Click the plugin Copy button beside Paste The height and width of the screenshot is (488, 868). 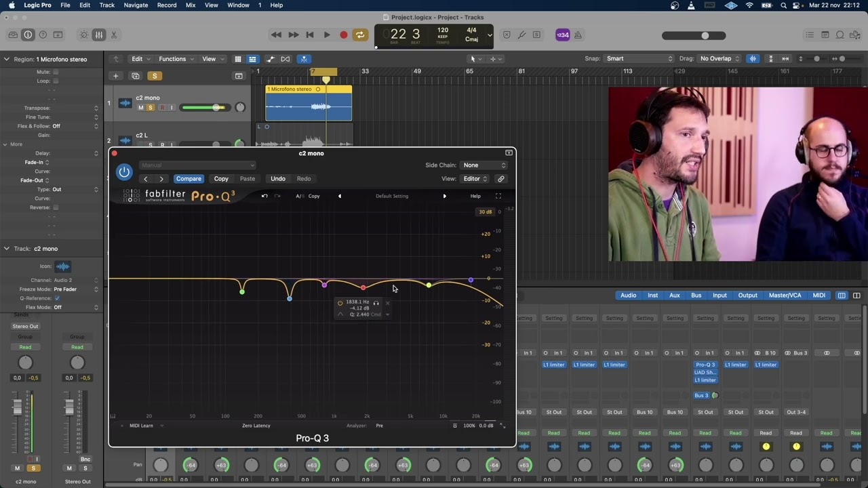click(221, 179)
